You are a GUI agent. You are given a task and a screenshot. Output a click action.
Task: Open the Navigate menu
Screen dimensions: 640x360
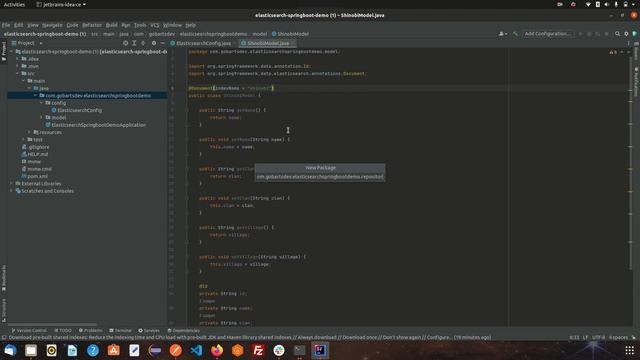point(52,25)
